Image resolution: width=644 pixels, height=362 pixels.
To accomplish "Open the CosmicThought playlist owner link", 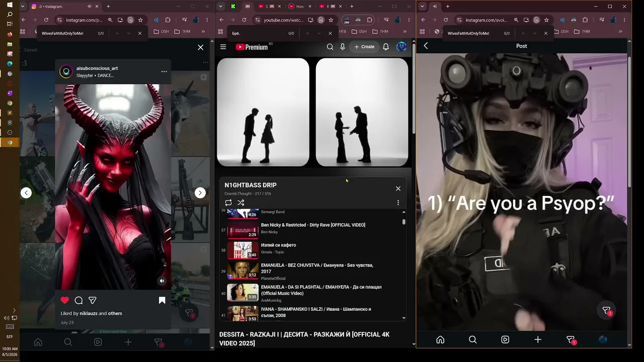I will tap(239, 194).
